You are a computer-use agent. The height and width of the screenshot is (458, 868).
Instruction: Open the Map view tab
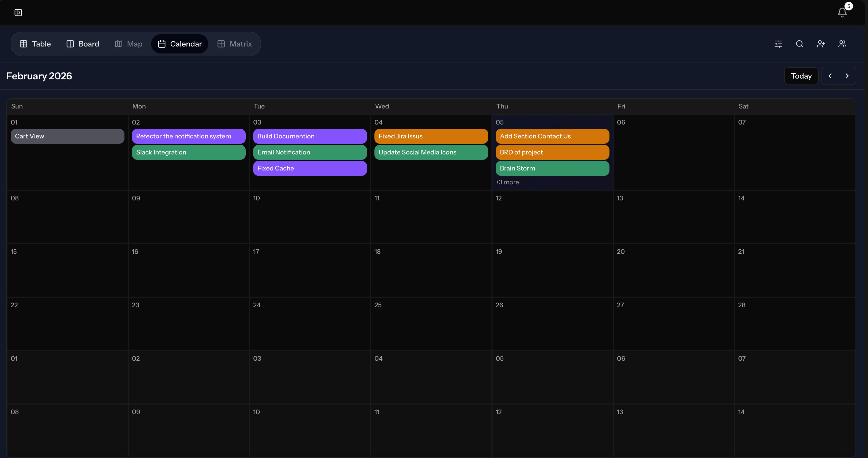point(129,44)
